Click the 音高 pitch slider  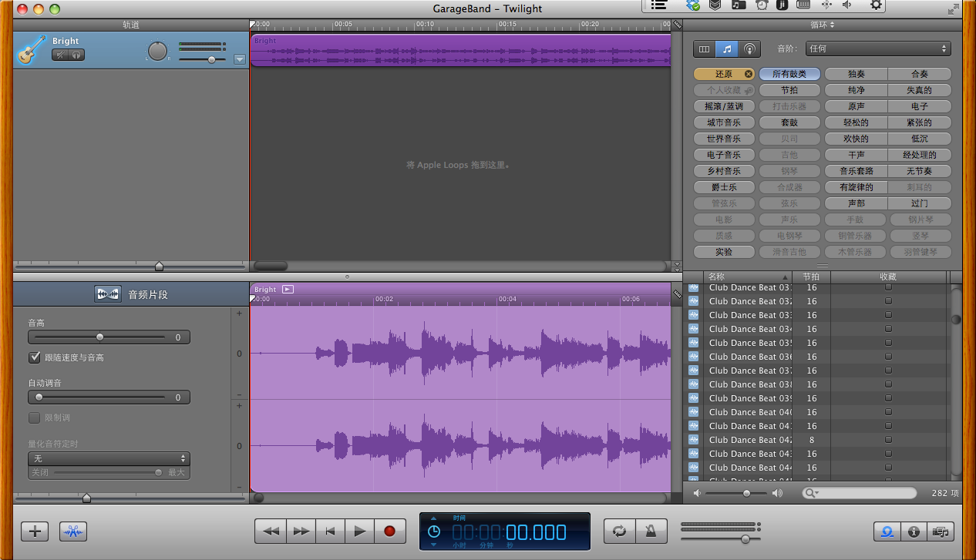[99, 337]
